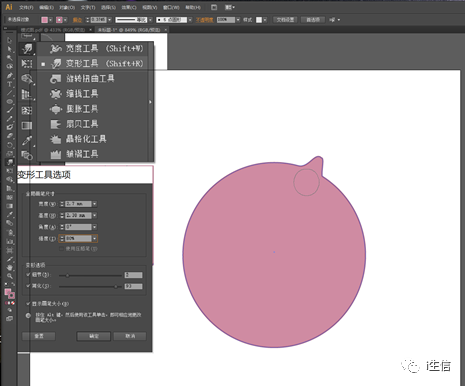Click the Warp tool in enlarged toolbar
Screen dimensions: 465x386
coord(28,49)
